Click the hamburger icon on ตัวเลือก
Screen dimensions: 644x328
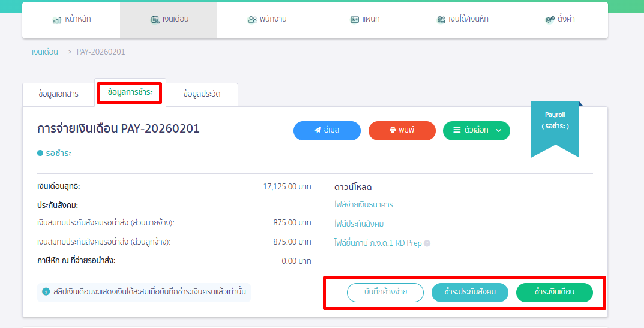[457, 130]
